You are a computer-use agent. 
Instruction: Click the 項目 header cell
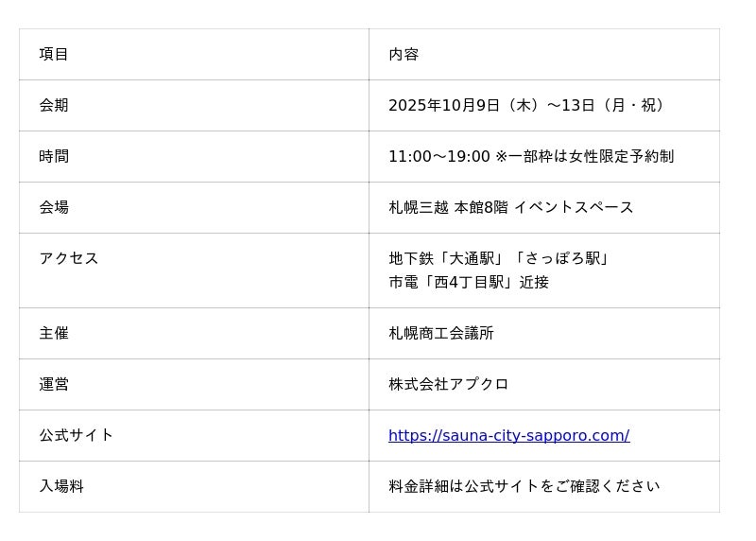click(54, 54)
